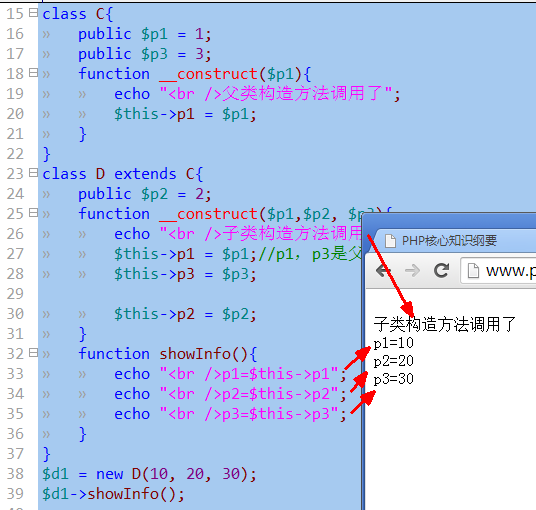
Task: Collapse the fold marker at line 25
Action: (x=33, y=213)
